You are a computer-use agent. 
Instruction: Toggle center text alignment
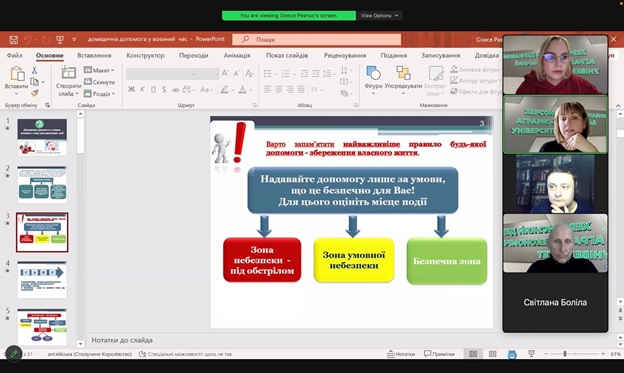point(279,90)
